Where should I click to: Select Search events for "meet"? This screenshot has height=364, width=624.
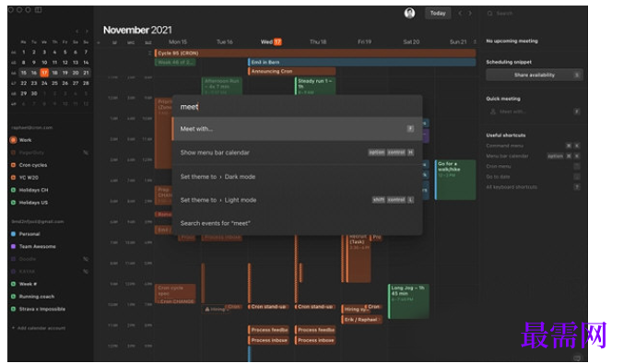point(298,223)
